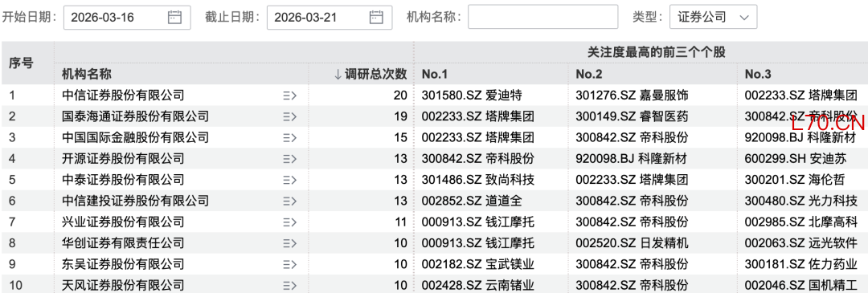Click stock 002985.SZ 北摩高科
The height and width of the screenshot is (293, 868).
click(801, 223)
